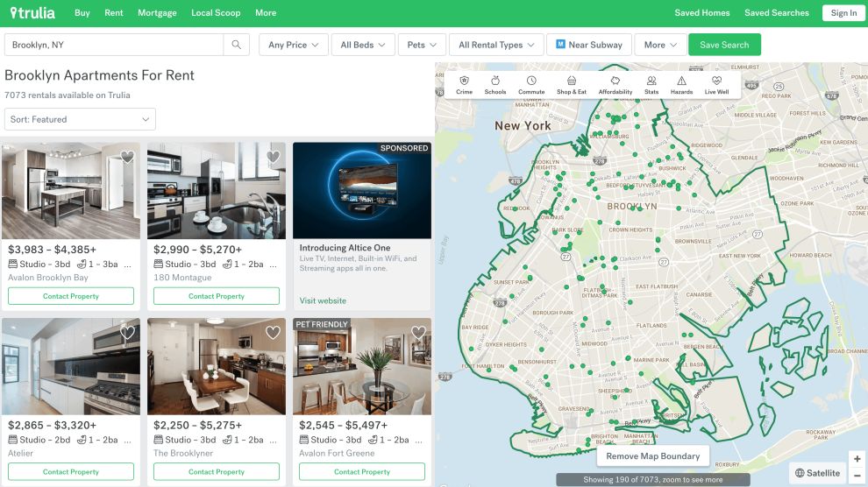Save The Brooklyner with heart icon
Viewport: 868px width, 487px height.
(x=273, y=332)
